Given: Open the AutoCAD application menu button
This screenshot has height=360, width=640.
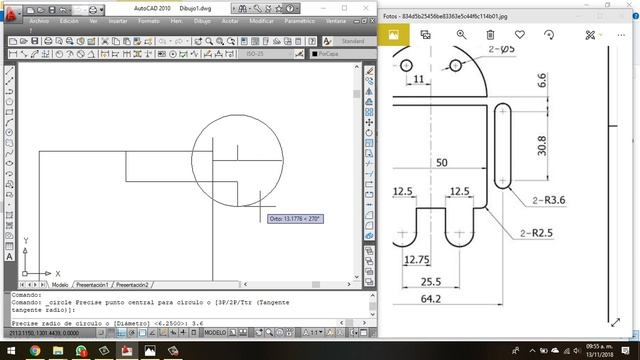Looking at the screenshot, I should click(12, 15).
